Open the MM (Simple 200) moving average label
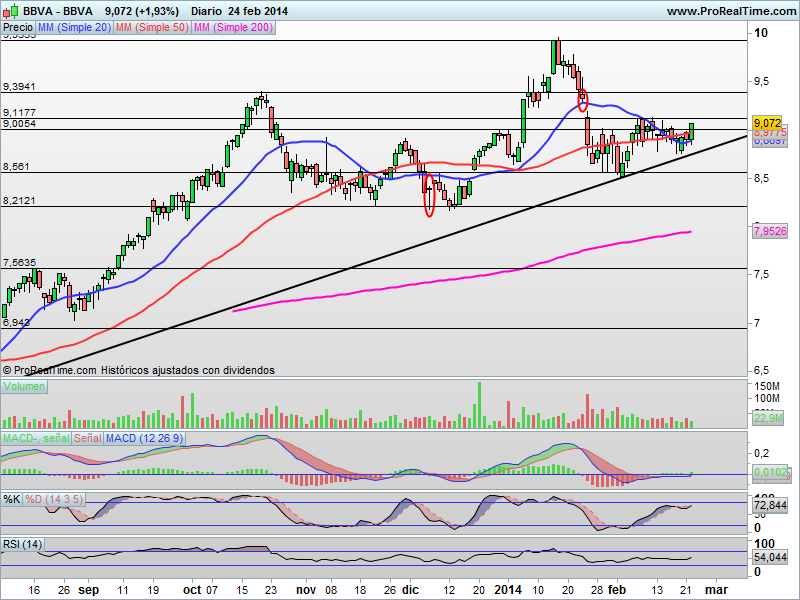800x600 pixels. pos(233,28)
